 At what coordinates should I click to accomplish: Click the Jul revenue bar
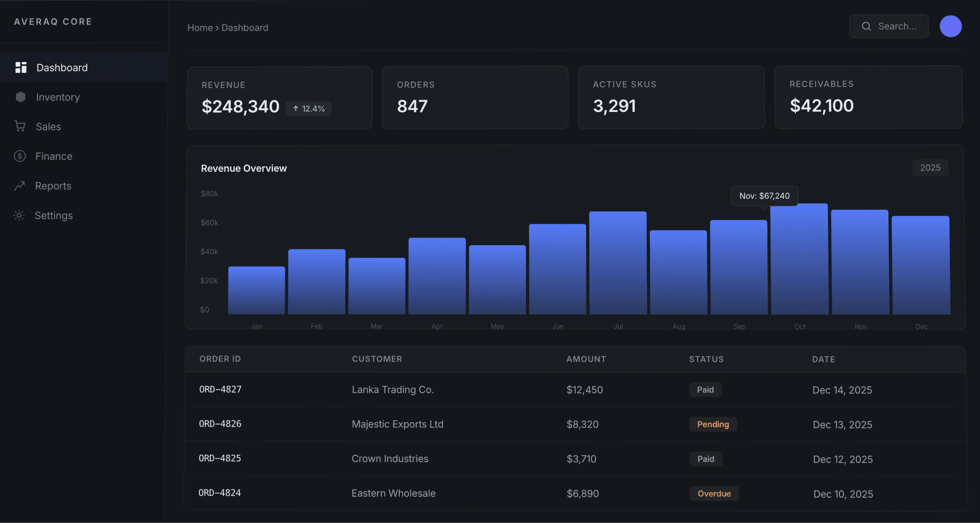click(618, 263)
